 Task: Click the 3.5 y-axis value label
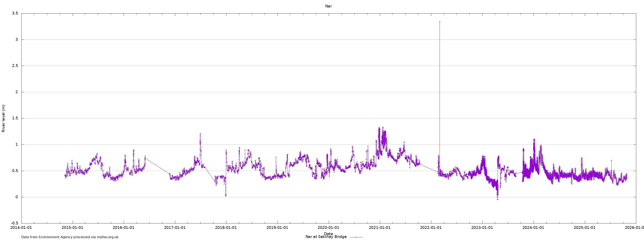click(x=15, y=13)
